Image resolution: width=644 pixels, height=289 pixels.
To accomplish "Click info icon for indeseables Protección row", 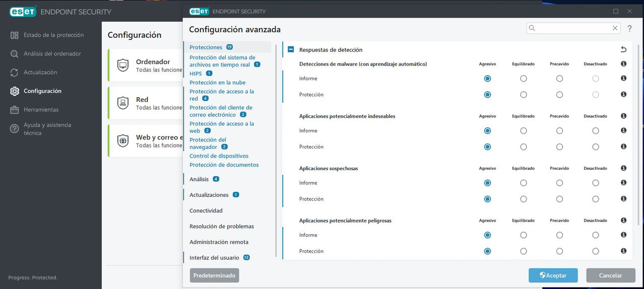I will click(623, 147).
